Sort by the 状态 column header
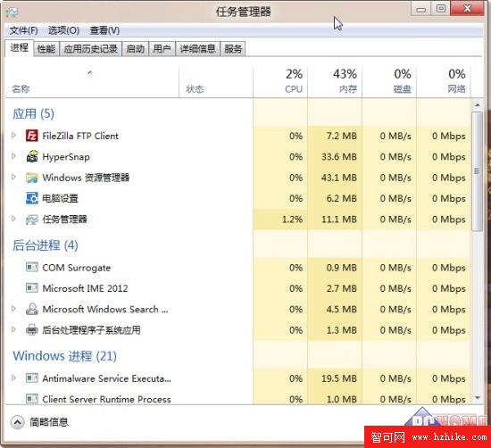 pos(216,82)
